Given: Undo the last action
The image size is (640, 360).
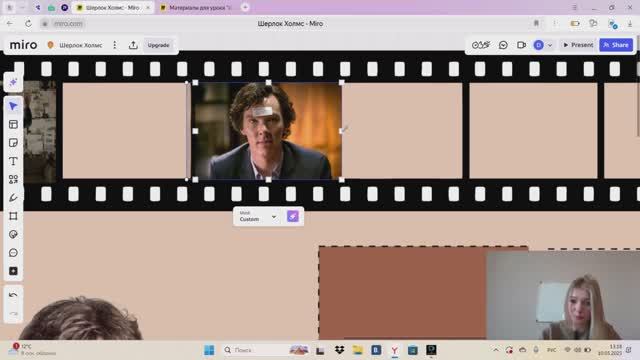Looking at the screenshot, I should click(x=13, y=295).
